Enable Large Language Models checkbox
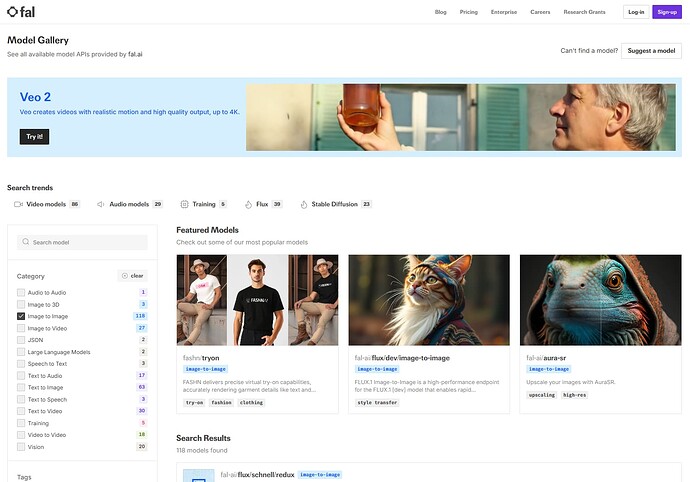The width and height of the screenshot is (690, 482). click(x=21, y=352)
